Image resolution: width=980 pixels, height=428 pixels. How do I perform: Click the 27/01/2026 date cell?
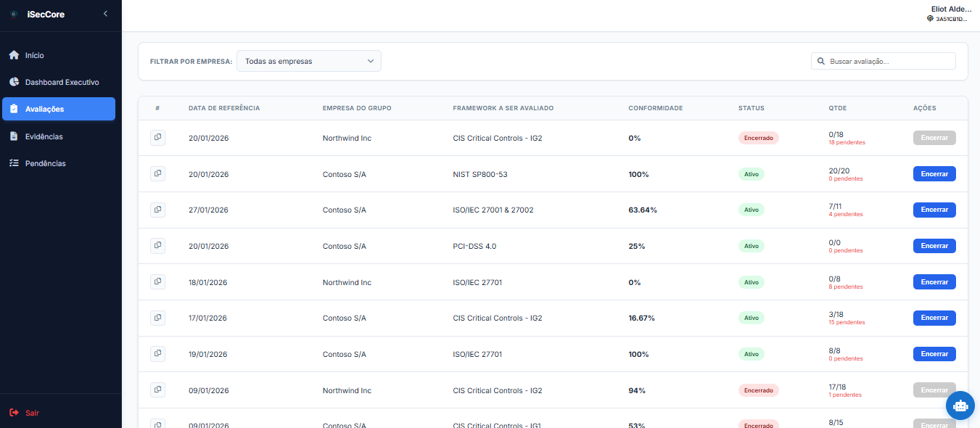208,210
